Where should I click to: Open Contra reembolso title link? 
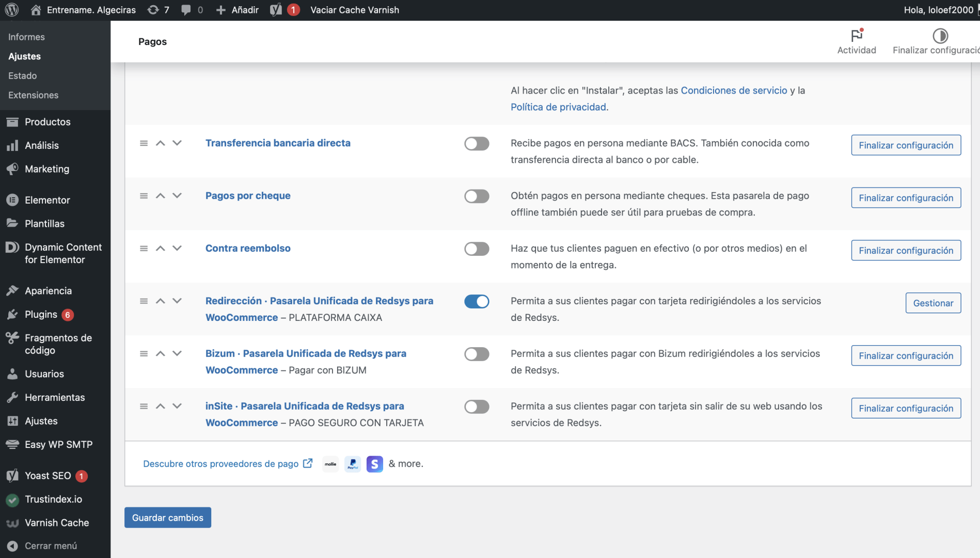point(248,249)
